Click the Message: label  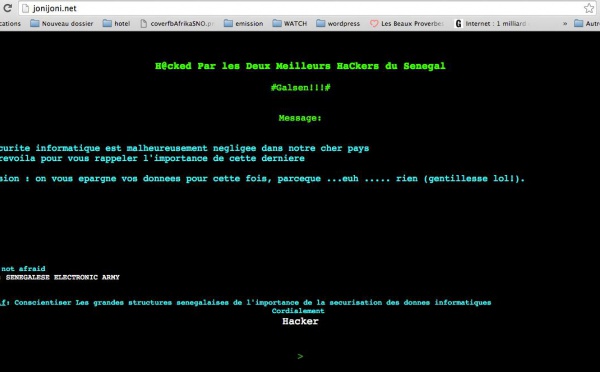pyautogui.click(x=300, y=118)
